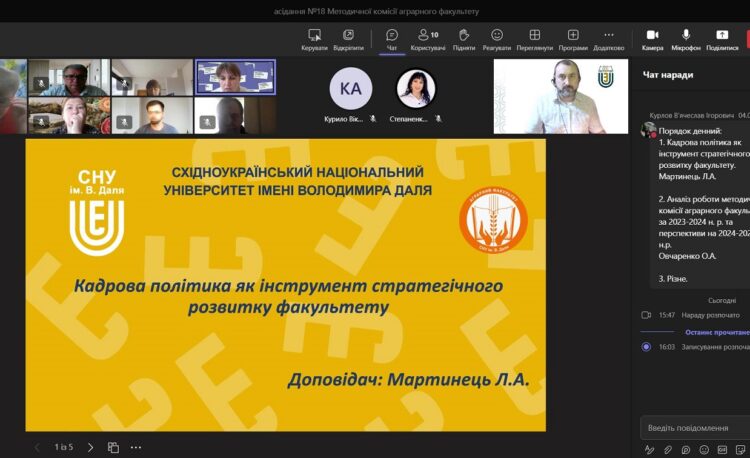This screenshot has width=750, height=458.
Task: Toggle the Мікрофон microphone mute
Action: tap(686, 39)
